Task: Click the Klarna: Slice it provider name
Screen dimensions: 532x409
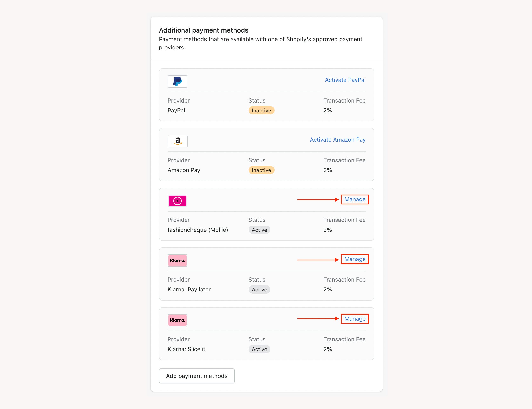Action: pyautogui.click(x=186, y=349)
